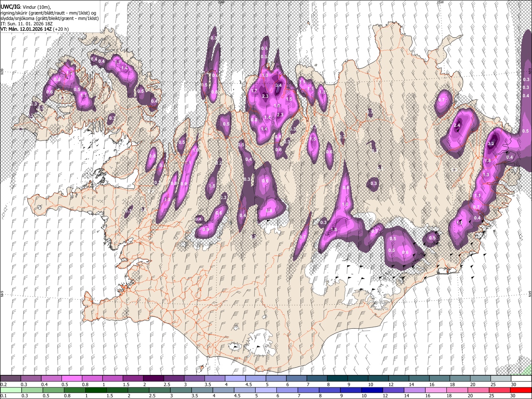This screenshot has width=532, height=399.
Task: Click the 1.8 snowfall value on the map
Action: click(x=488, y=161)
